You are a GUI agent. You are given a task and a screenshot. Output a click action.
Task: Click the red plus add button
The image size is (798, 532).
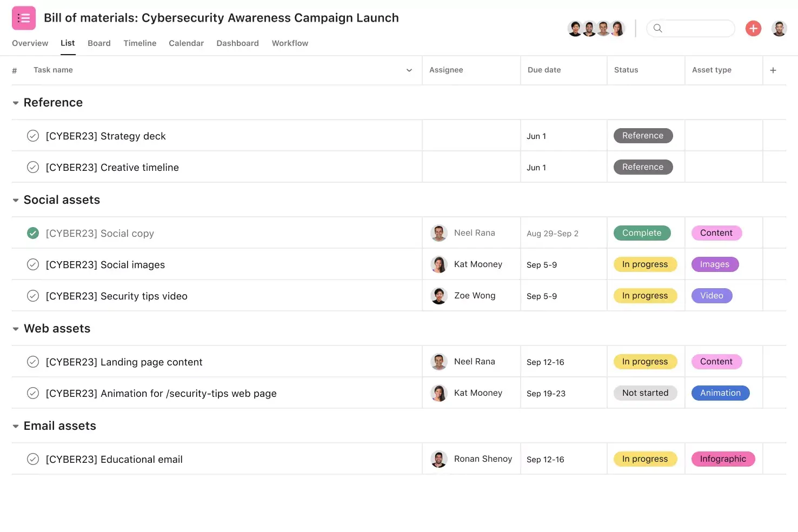click(x=753, y=28)
